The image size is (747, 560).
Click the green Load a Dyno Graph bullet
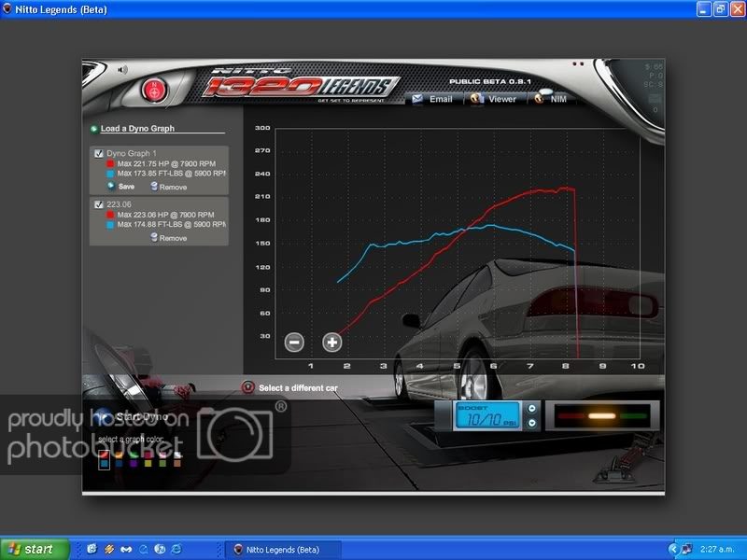94,129
